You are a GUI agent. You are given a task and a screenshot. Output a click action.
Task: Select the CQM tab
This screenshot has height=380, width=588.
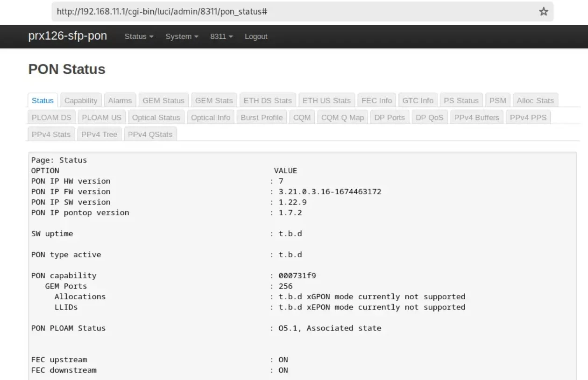(302, 118)
